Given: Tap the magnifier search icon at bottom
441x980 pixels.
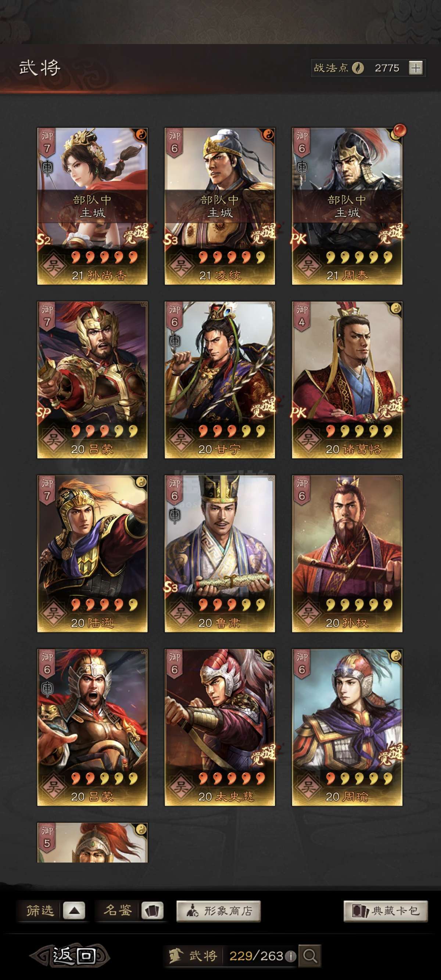Looking at the screenshot, I should 310,955.
